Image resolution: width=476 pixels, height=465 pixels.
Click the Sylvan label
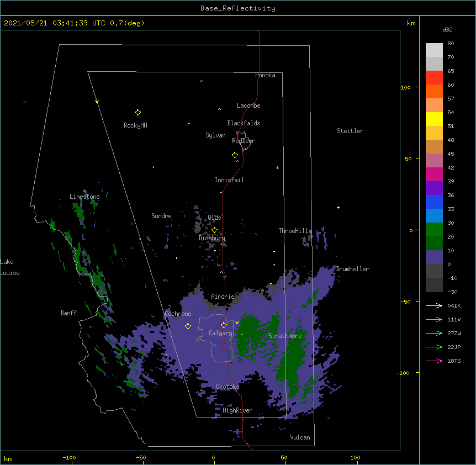[215, 135]
